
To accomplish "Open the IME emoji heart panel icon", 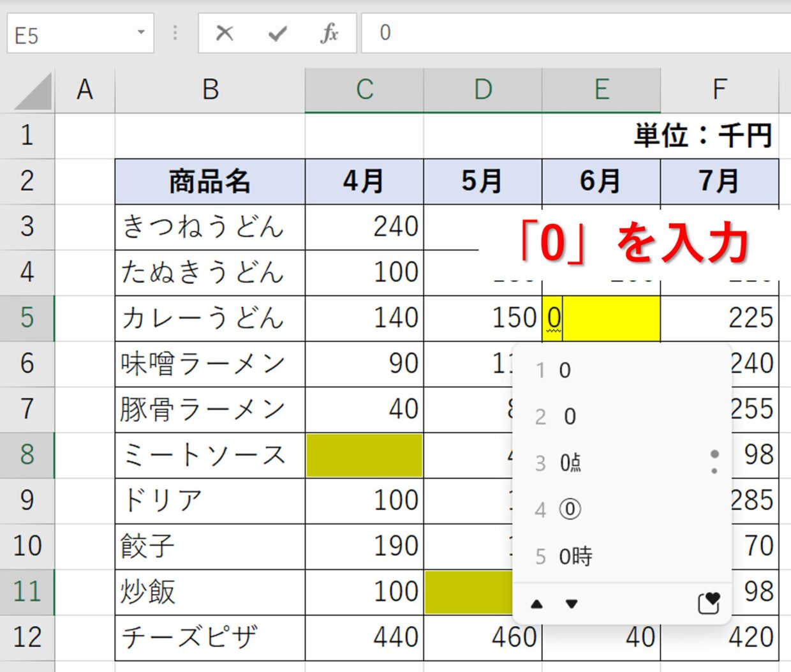I will pyautogui.click(x=709, y=603).
